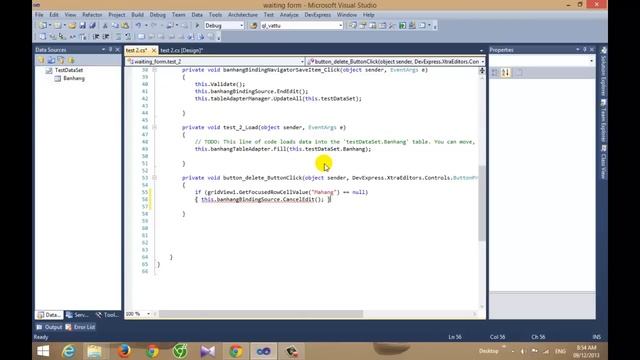Click the Paste toolbar icon
This screenshot has width=640, height=360.
(x=125, y=26)
